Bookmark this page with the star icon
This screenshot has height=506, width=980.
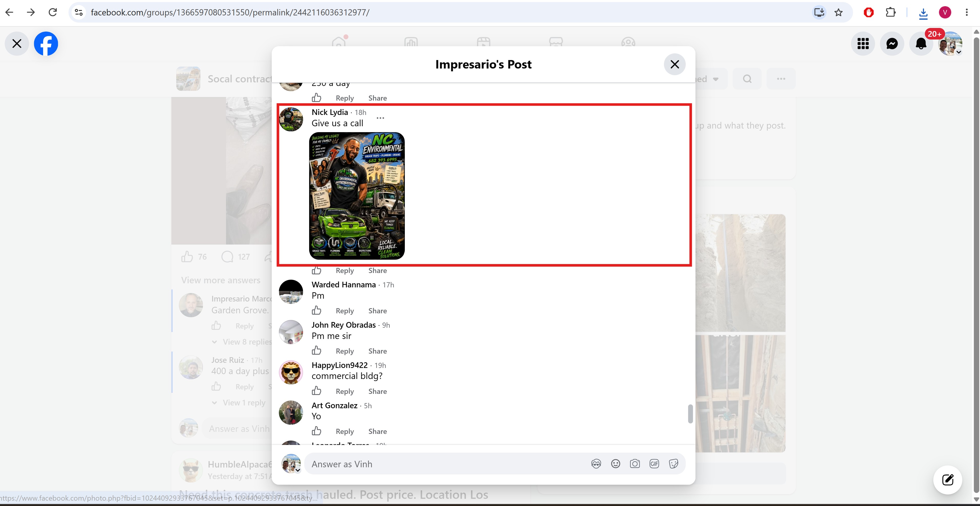pos(838,13)
